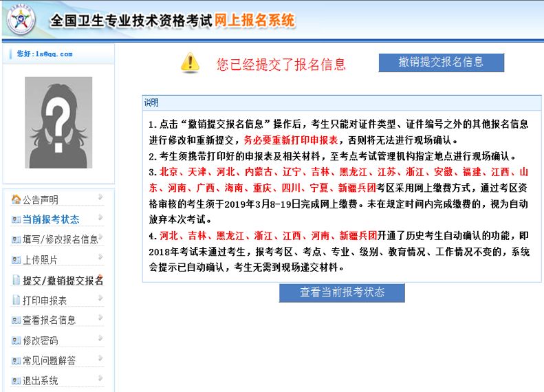
Task: Click the 说明 panel header
Action: (x=342, y=102)
